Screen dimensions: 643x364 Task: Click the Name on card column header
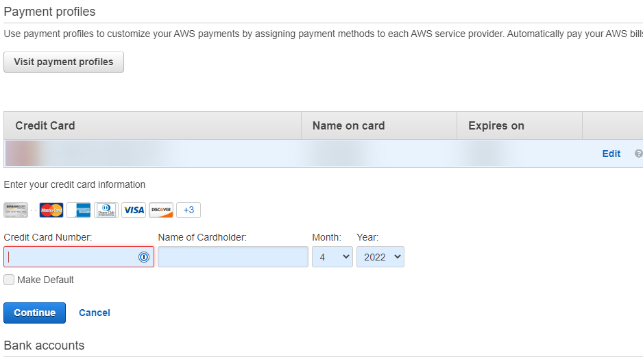[x=348, y=125]
